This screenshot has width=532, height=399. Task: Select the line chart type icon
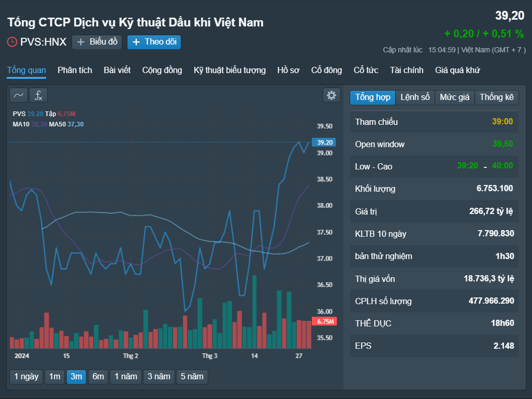tap(19, 95)
